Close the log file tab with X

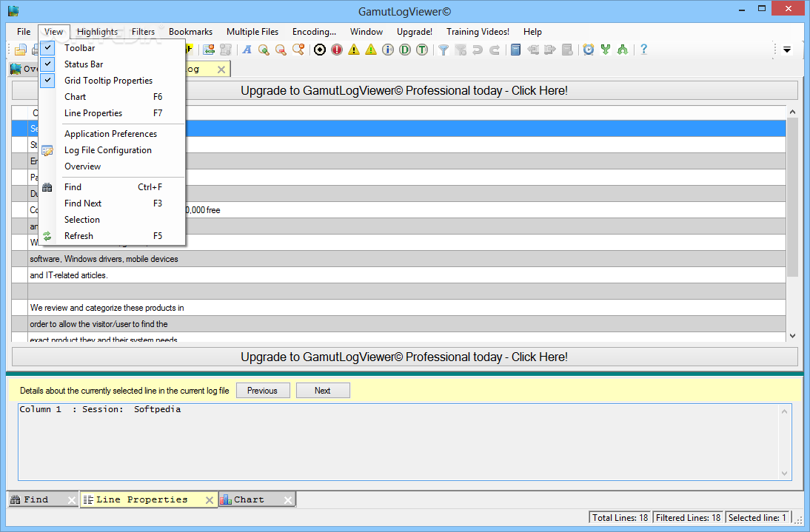click(x=221, y=70)
